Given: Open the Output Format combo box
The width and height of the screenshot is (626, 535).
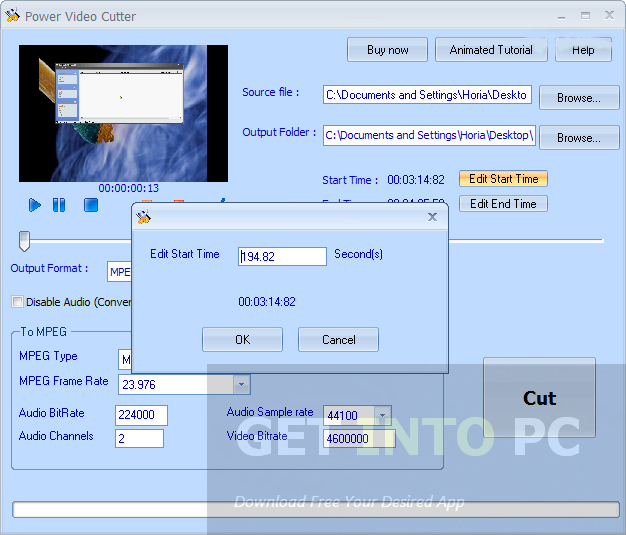Looking at the screenshot, I should coord(119,272).
